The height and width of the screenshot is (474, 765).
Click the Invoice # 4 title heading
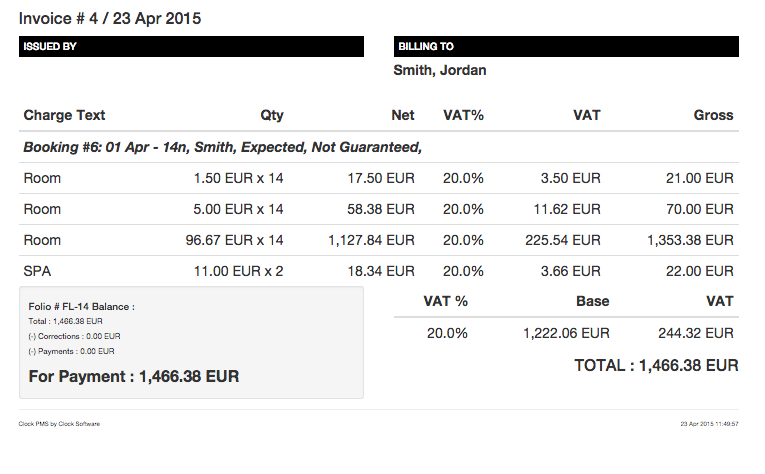[110, 19]
